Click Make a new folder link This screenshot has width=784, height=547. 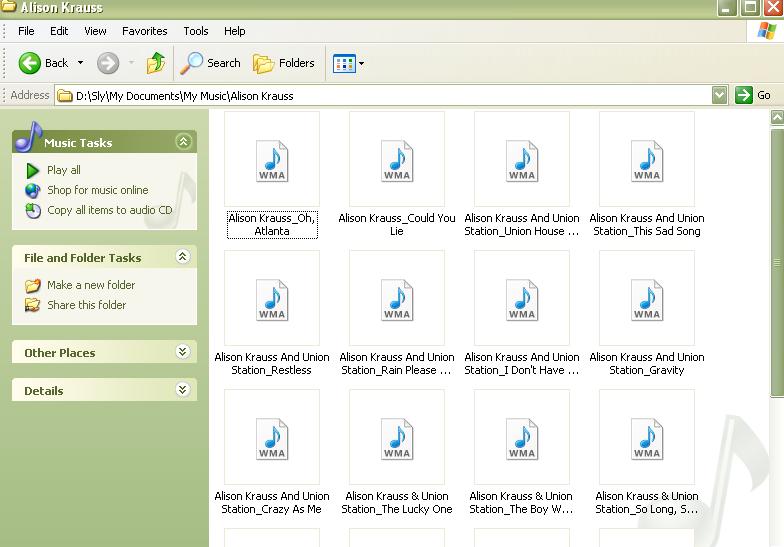tap(91, 285)
